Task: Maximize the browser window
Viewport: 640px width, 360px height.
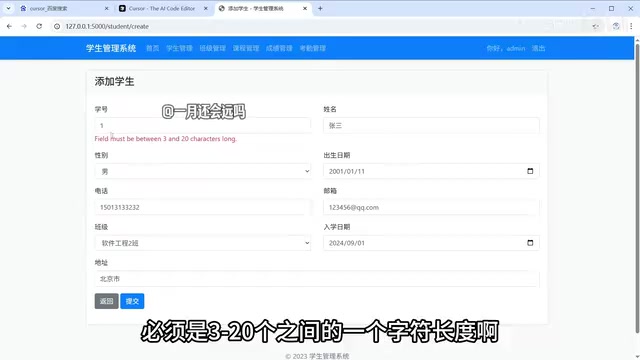Action: [x=611, y=8]
